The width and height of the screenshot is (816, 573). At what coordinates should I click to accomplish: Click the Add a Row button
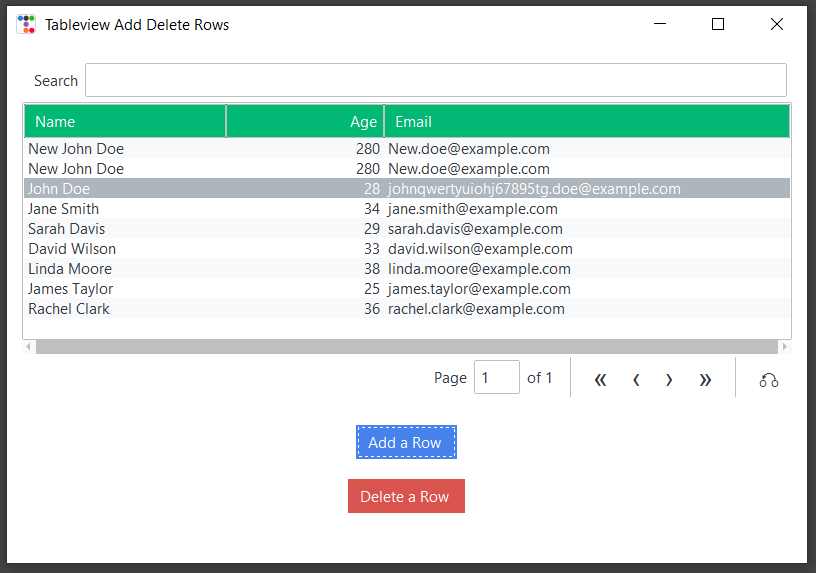(406, 442)
